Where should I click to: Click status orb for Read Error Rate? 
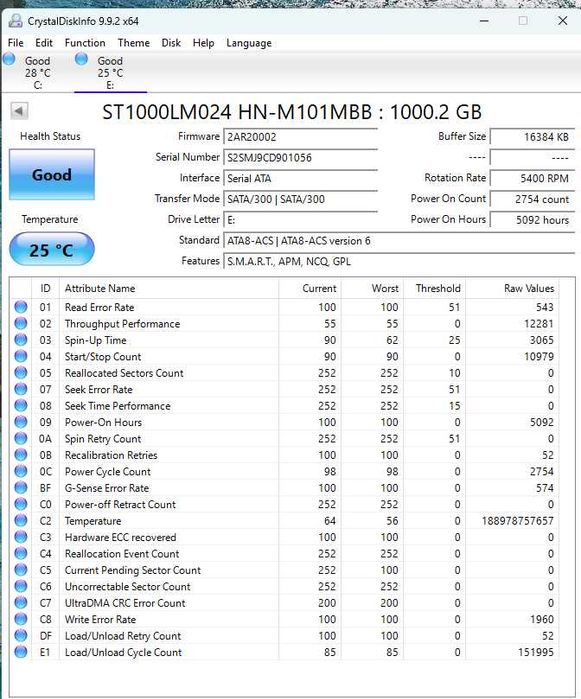[21, 307]
